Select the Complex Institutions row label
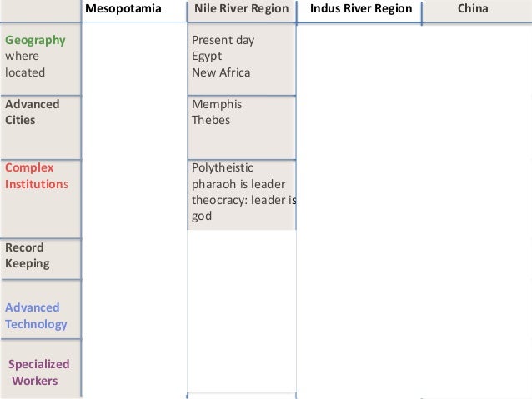532x399 pixels. pos(41,199)
